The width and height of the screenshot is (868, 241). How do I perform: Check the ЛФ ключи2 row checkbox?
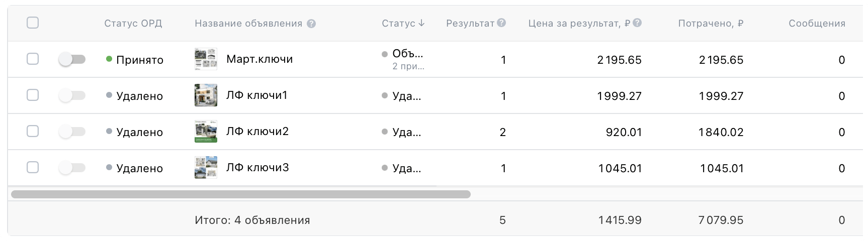(33, 132)
